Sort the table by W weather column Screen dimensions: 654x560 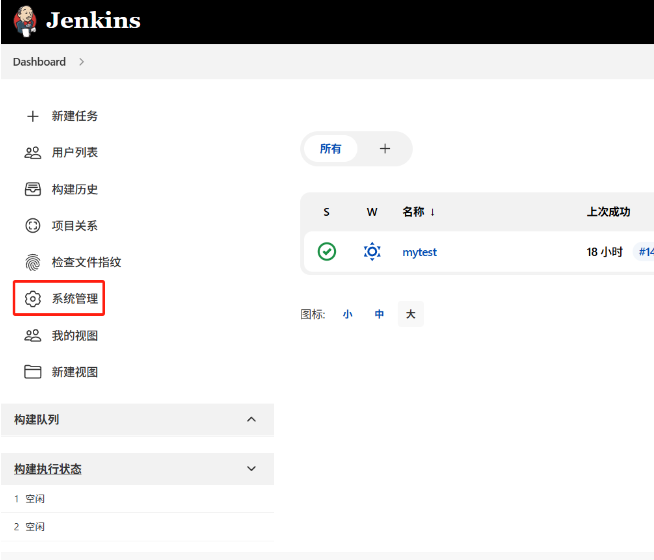tap(372, 212)
